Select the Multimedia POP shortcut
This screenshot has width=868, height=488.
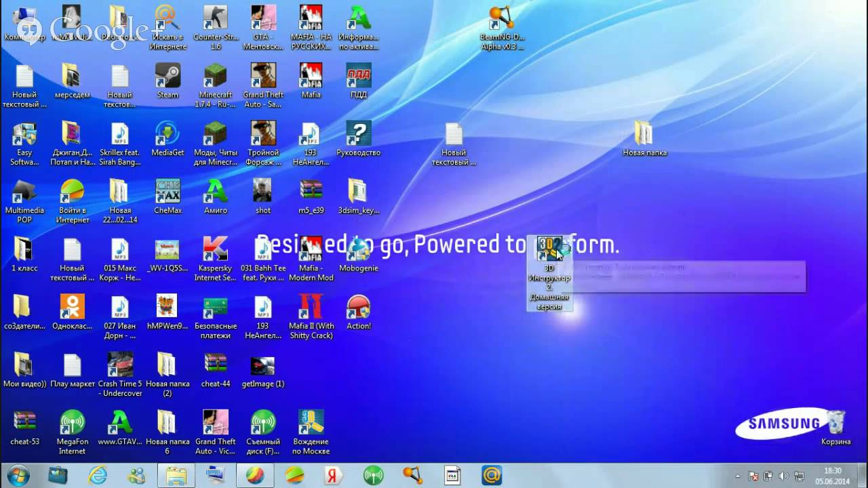point(24,201)
